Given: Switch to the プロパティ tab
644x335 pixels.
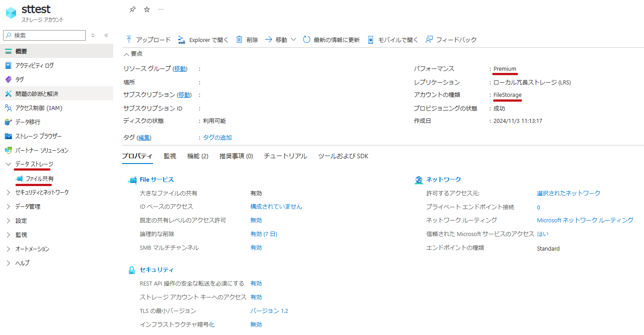Looking at the screenshot, I should click(x=137, y=156).
